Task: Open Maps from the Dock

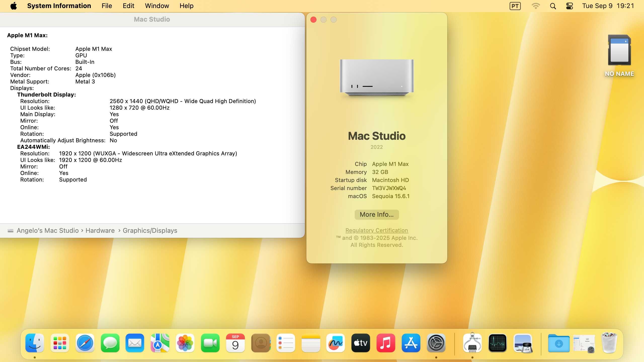Action: (160, 343)
